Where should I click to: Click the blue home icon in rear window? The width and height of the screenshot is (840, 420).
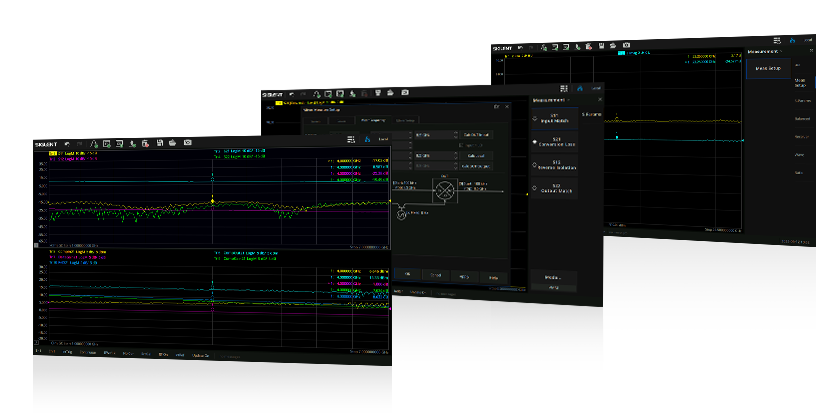[791, 41]
